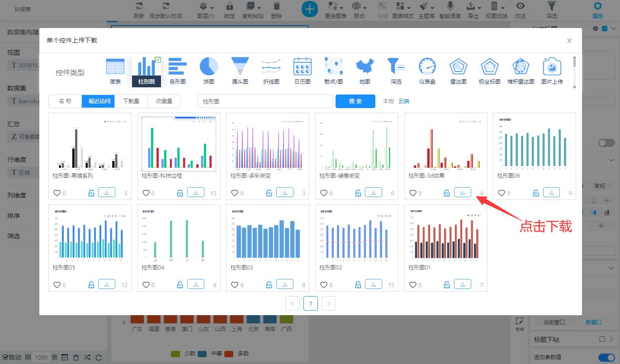
Task: Click the blue plus add button
Action: pyautogui.click(x=309, y=9)
